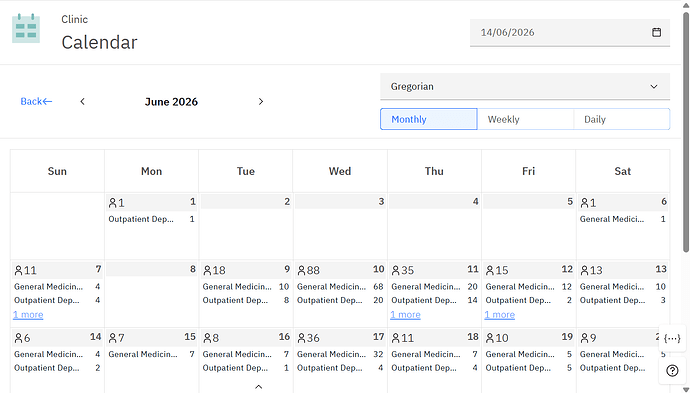The width and height of the screenshot is (690, 393).
Task: Click the clinic calendar logo icon
Action: click(x=26, y=29)
